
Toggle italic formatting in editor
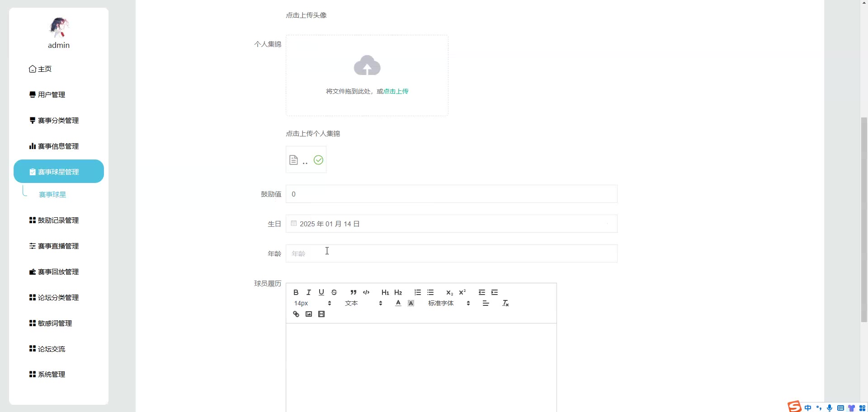[309, 292]
